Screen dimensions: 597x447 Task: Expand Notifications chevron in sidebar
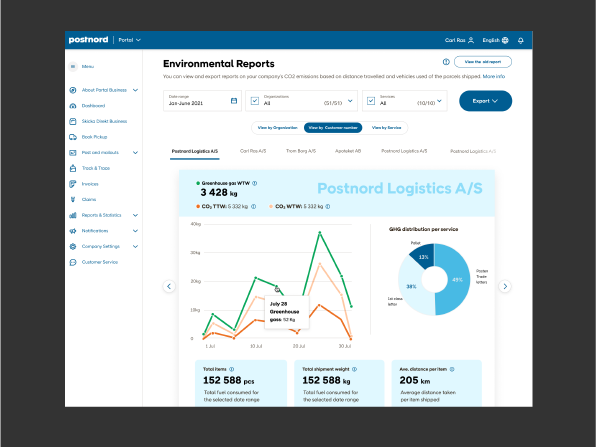pyautogui.click(x=136, y=231)
